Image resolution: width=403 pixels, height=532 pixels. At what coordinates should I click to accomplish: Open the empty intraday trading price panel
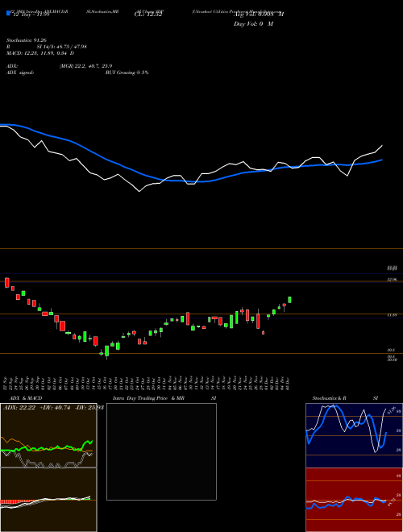(x=161, y=451)
